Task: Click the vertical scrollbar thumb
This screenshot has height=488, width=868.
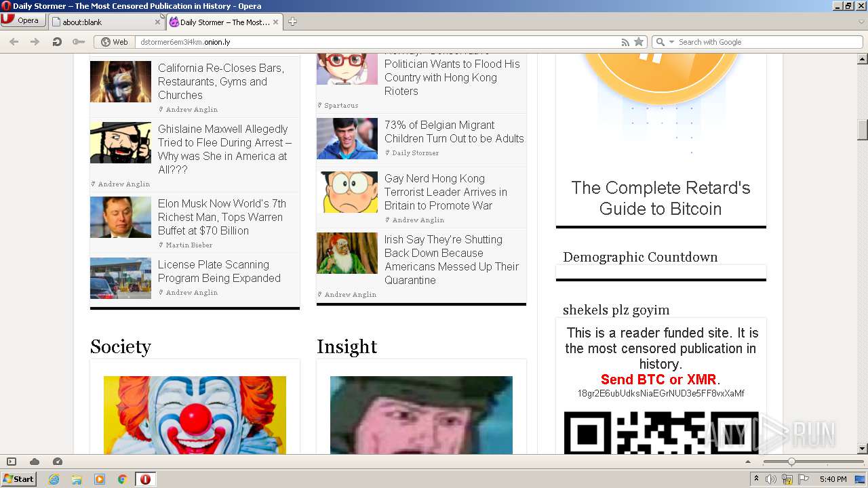Action: point(863,129)
